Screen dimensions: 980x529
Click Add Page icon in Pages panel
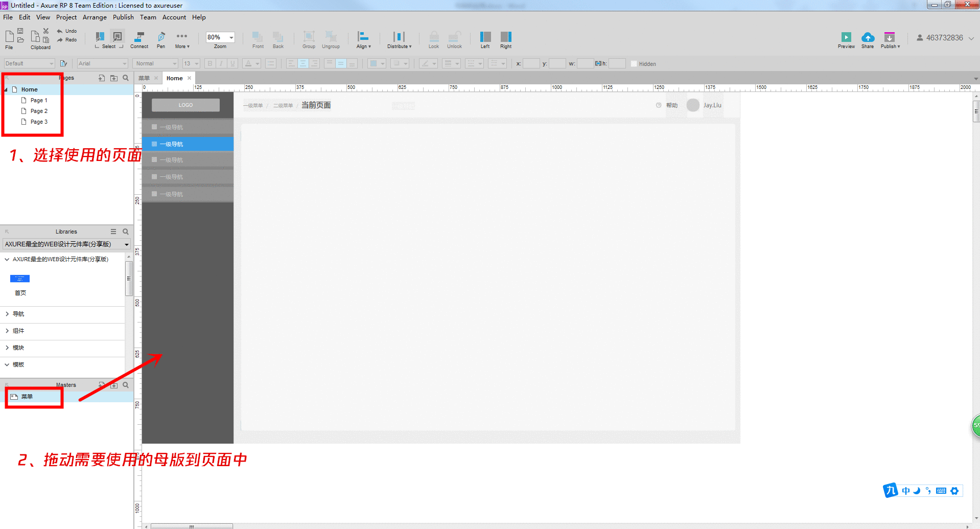point(102,78)
